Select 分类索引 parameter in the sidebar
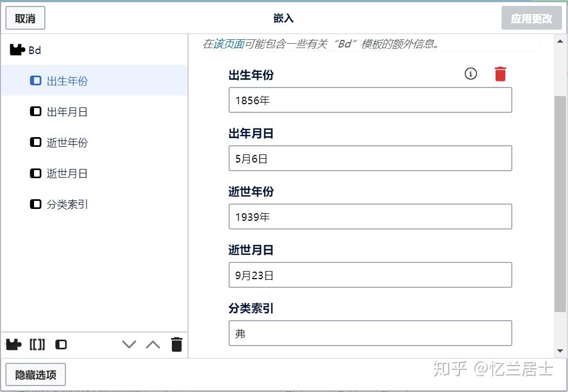This screenshot has width=568, height=392. tap(67, 205)
